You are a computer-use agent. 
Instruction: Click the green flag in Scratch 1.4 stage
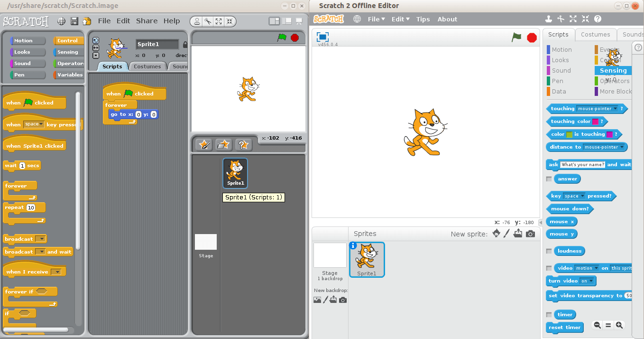pos(282,38)
